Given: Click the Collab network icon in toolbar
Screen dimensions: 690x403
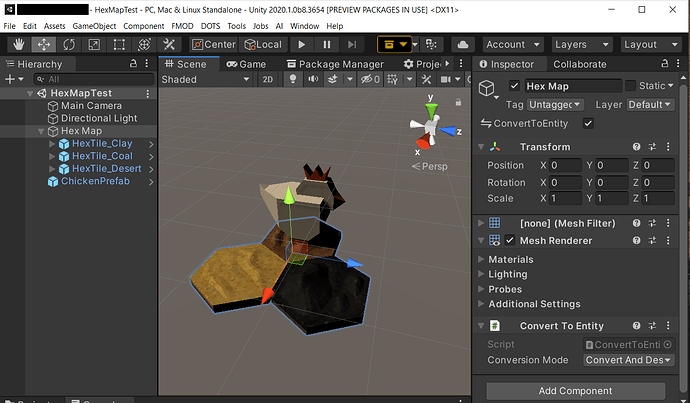Looking at the screenshot, I should [431, 44].
